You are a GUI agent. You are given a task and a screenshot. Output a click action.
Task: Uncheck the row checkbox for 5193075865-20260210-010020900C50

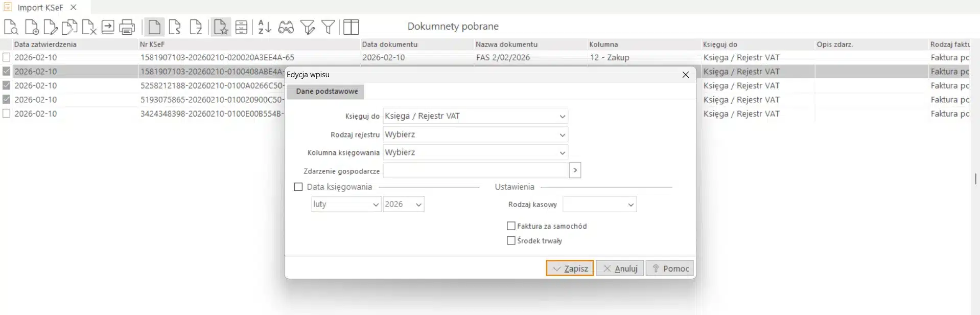(7, 99)
